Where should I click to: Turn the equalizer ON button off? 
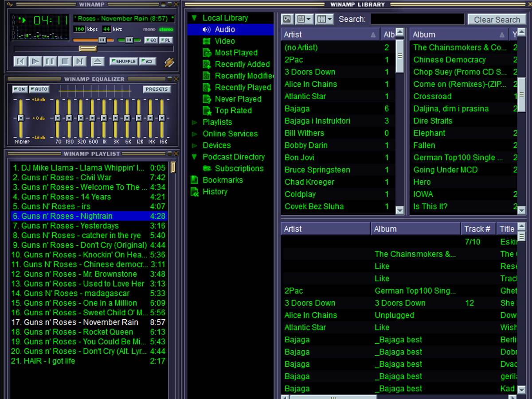(x=20, y=89)
